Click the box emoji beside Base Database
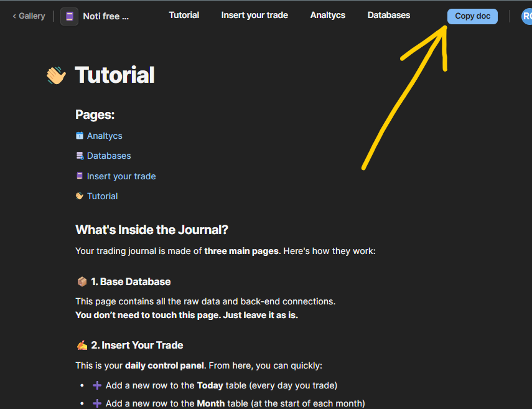This screenshot has width=532, height=409. click(x=82, y=282)
